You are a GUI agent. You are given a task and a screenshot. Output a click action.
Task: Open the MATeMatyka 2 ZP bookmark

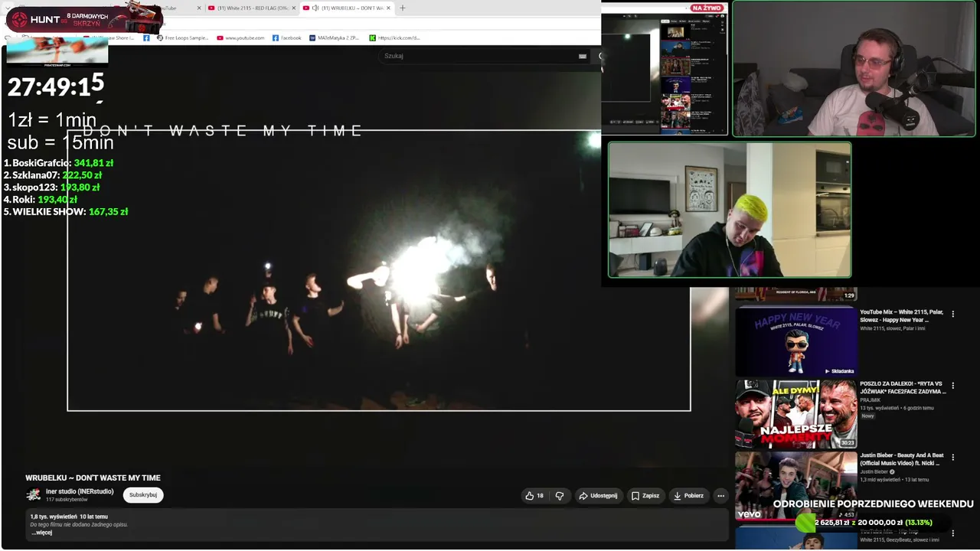click(x=335, y=37)
